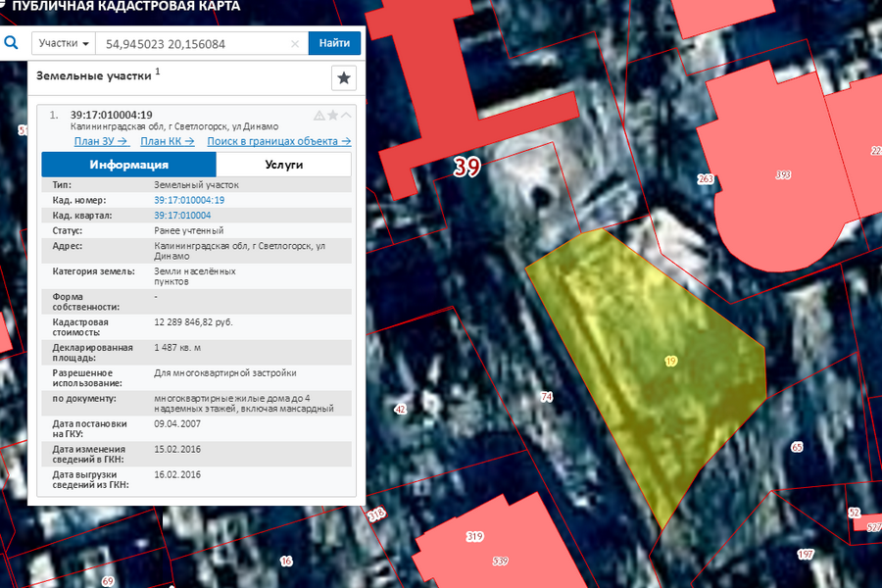Click the result heading 39:17:010004:19
The height and width of the screenshot is (588, 882).
[112, 116]
